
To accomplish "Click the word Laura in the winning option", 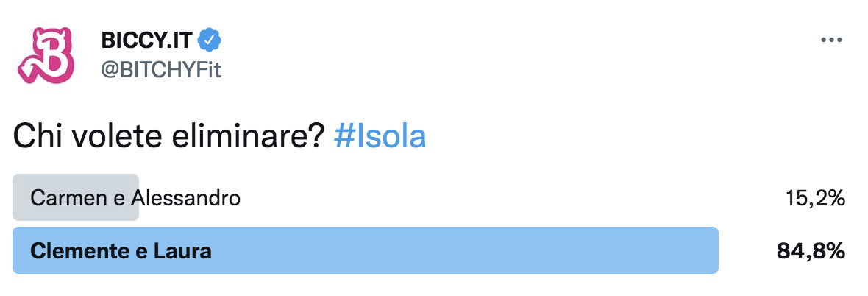I will click(x=182, y=251).
